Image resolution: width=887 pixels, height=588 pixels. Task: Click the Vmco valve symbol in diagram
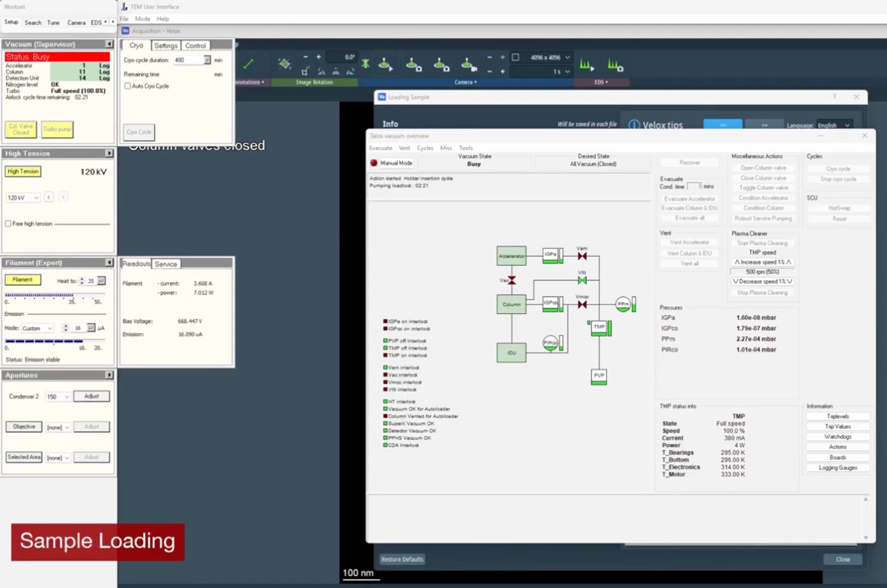(x=582, y=304)
